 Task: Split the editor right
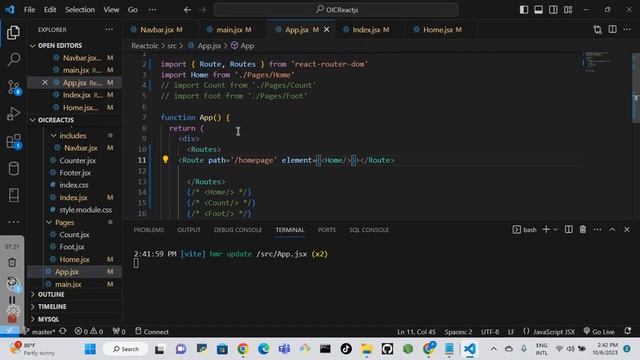[x=613, y=29]
